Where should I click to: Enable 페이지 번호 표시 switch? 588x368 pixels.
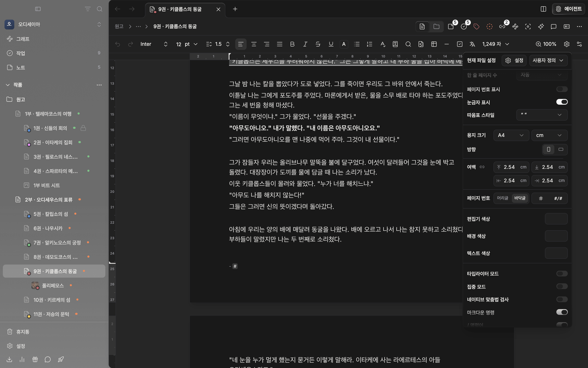coord(562,89)
